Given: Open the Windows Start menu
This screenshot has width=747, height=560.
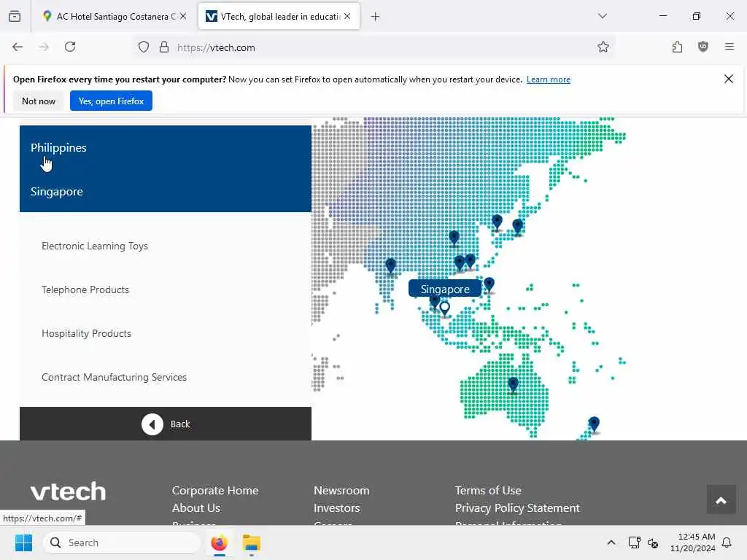Looking at the screenshot, I should point(23,542).
